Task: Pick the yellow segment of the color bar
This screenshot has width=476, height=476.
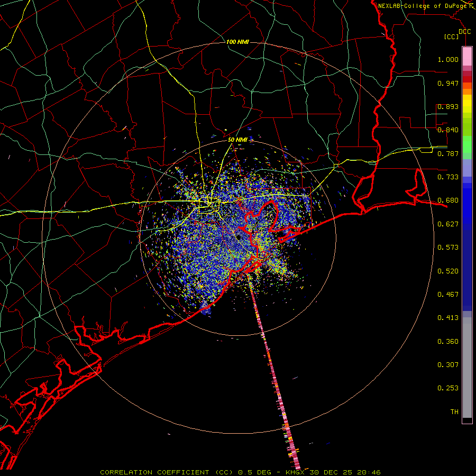Action: pyautogui.click(x=467, y=104)
